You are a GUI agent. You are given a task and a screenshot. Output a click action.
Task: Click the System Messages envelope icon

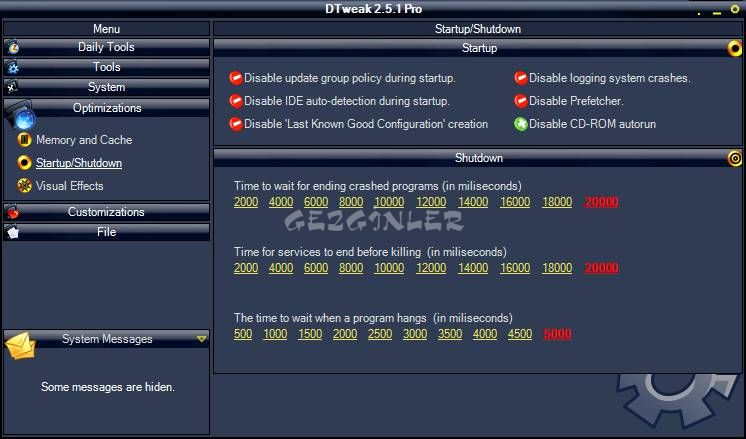click(20, 346)
